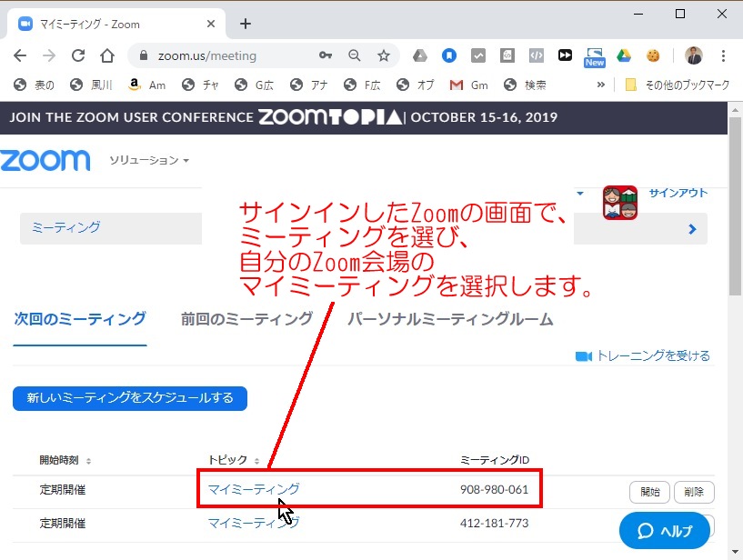Click the saved password key icon
The image size is (743, 560).
click(x=325, y=55)
